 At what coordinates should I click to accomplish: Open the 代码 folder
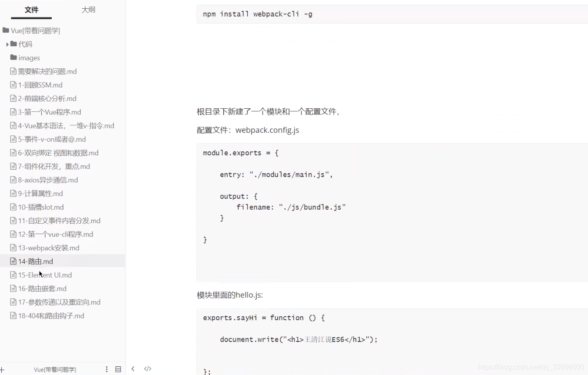(x=25, y=44)
